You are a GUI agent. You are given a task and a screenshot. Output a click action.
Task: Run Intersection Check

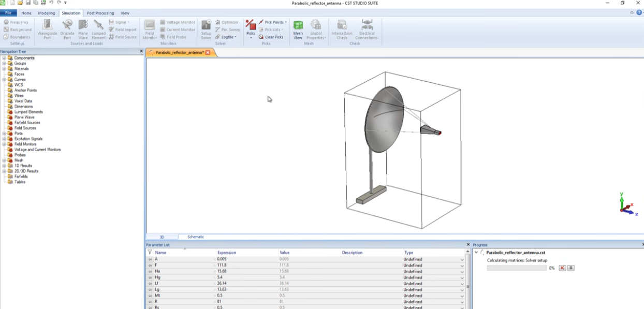[x=342, y=30]
